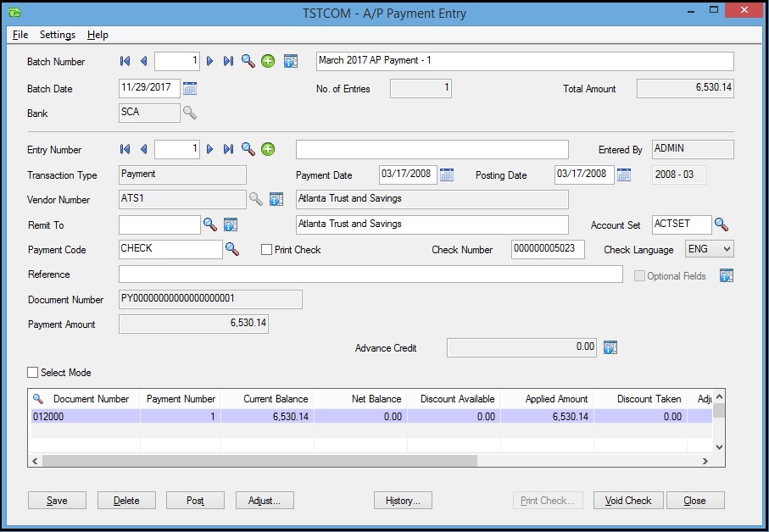Go to last batch number
Viewport: 769px width, 532px height.
pyautogui.click(x=228, y=61)
